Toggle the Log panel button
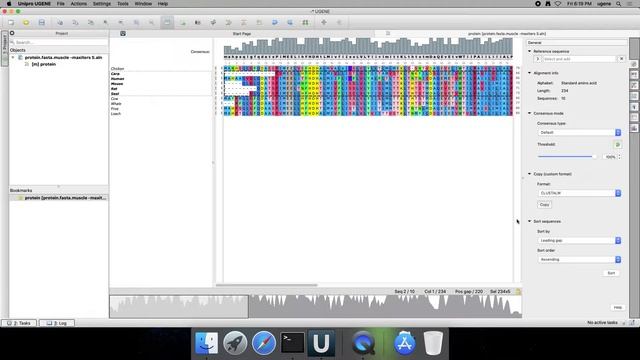 (57, 323)
